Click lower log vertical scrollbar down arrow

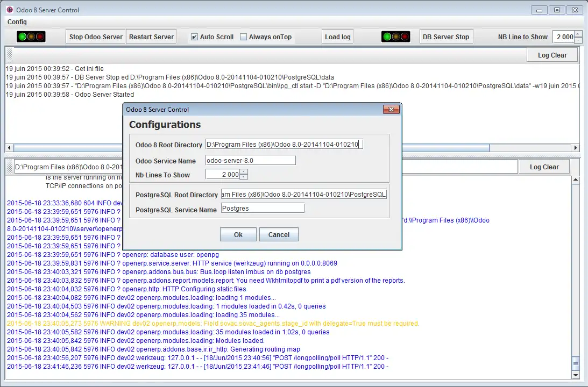[x=576, y=375]
